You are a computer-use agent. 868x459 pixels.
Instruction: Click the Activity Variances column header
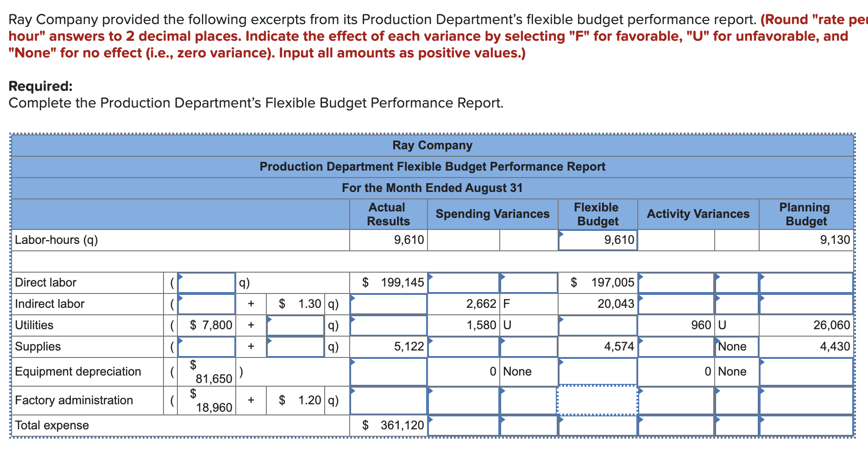(x=698, y=214)
